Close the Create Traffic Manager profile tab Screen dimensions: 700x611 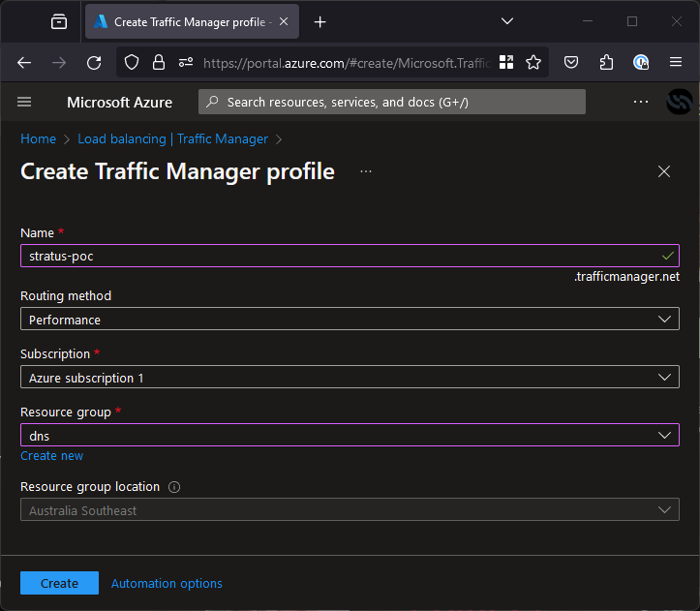tap(284, 21)
